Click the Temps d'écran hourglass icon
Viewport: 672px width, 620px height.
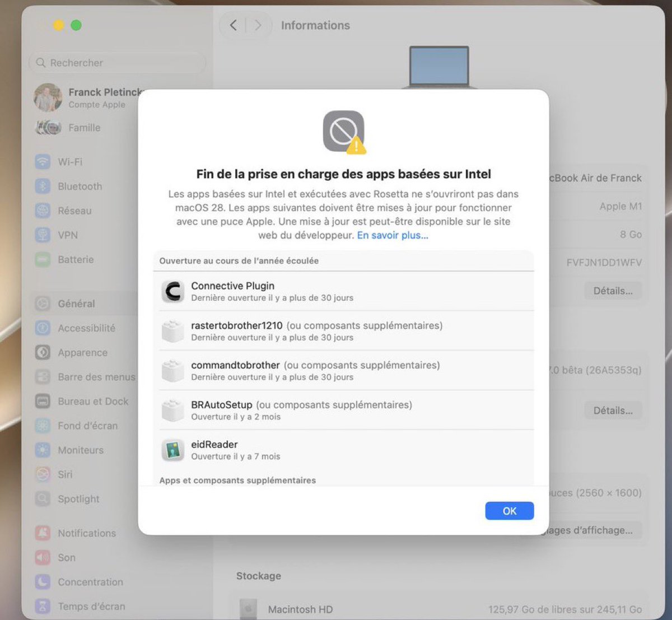click(43, 606)
